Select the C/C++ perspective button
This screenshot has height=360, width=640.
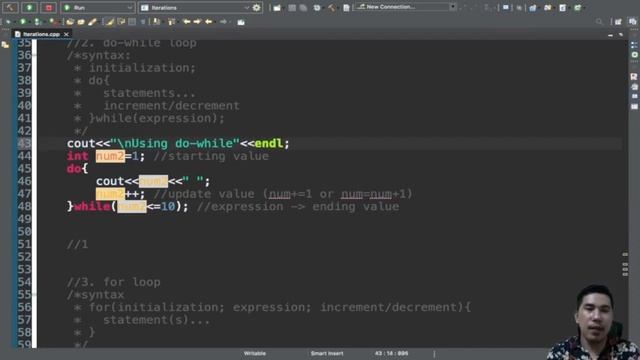pos(633,22)
